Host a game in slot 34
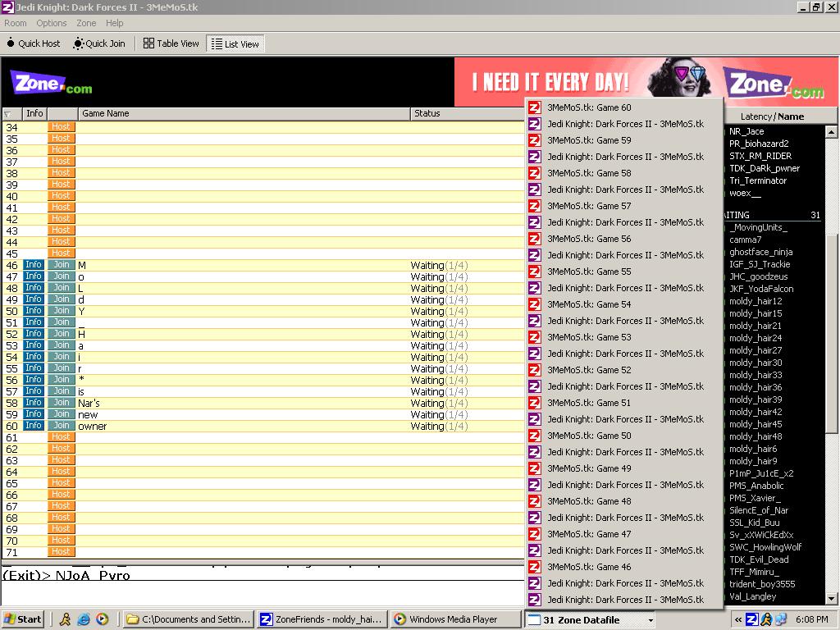The height and width of the screenshot is (630, 840). pos(61,127)
